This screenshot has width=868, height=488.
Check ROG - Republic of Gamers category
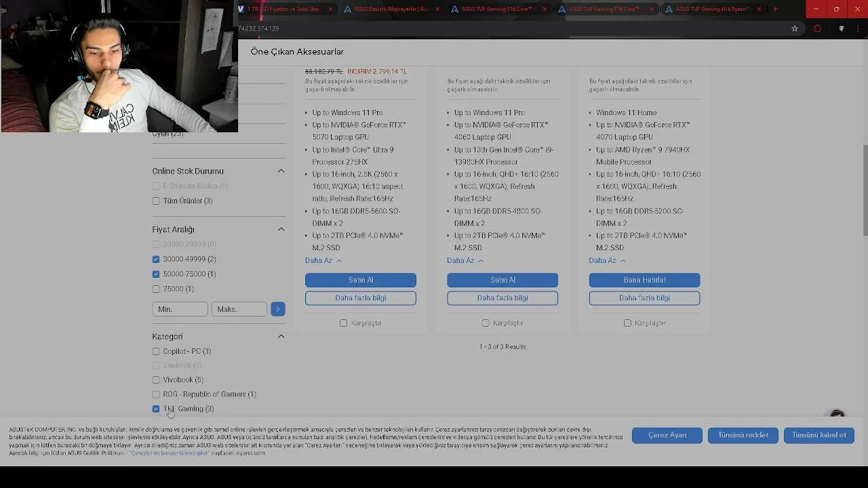tap(156, 394)
